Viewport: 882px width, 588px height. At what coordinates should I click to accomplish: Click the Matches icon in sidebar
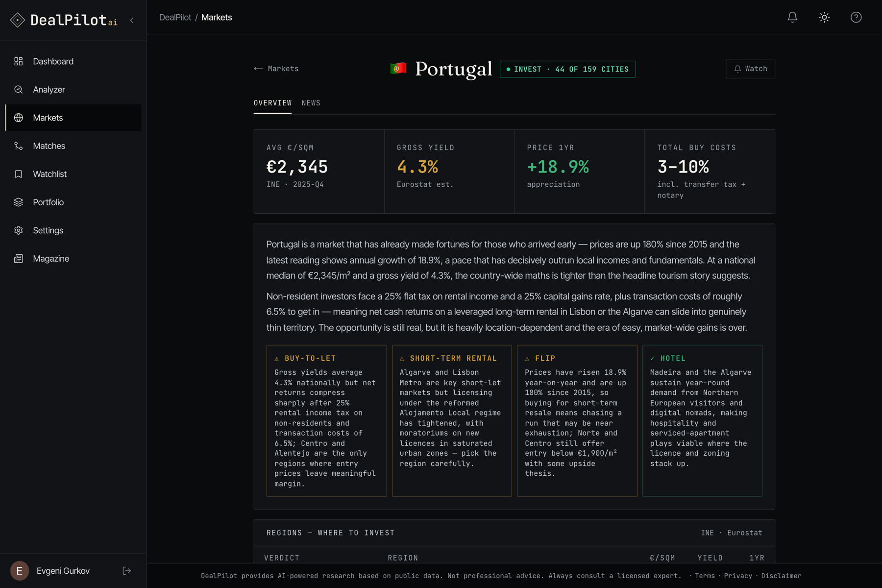click(19, 146)
